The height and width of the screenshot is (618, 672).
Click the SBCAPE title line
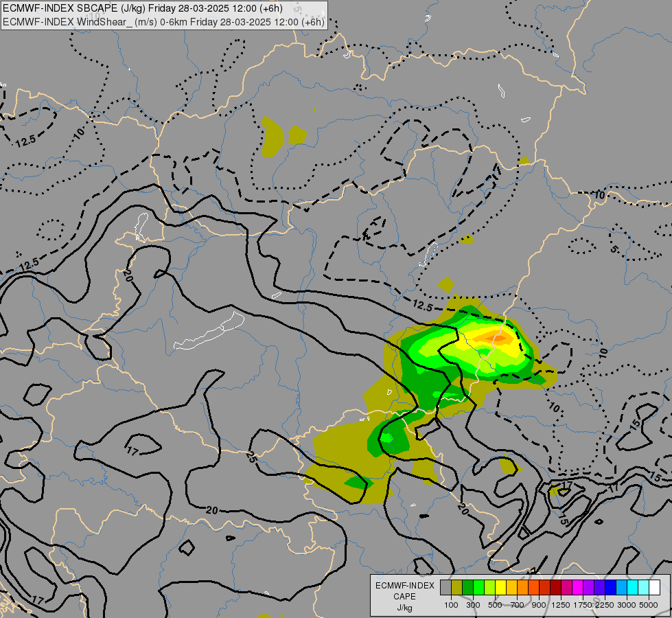(143, 8)
